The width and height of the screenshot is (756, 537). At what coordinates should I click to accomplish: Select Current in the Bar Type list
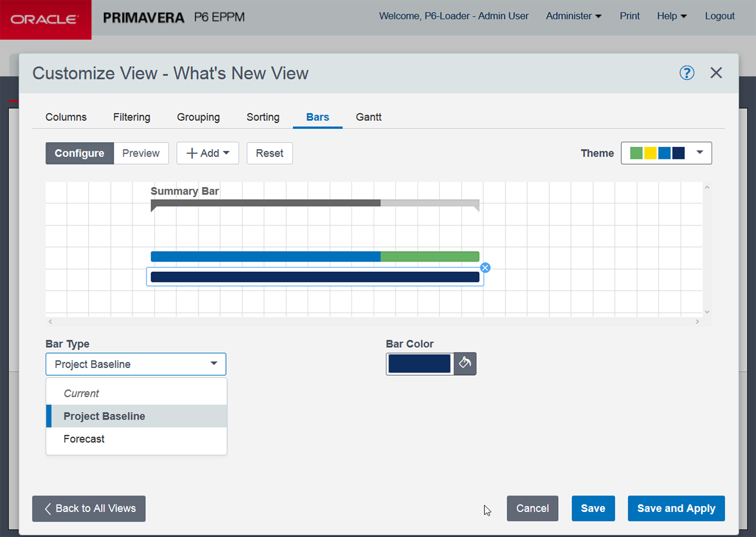click(81, 393)
